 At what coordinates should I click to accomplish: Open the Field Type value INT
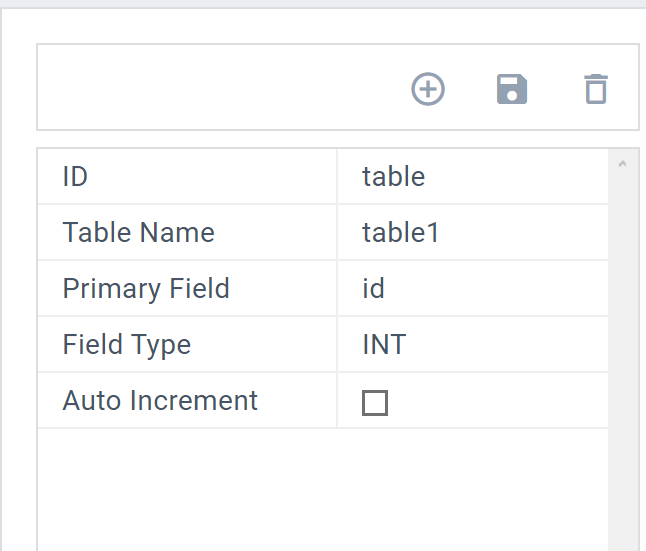pos(384,345)
